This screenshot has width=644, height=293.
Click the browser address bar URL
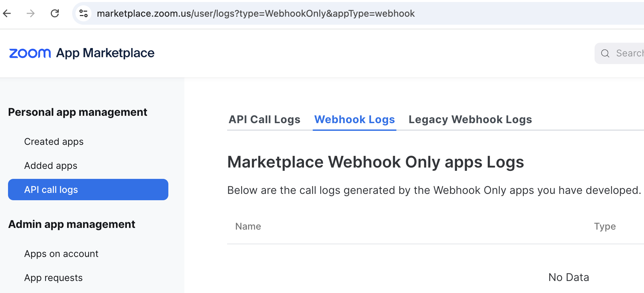click(256, 13)
